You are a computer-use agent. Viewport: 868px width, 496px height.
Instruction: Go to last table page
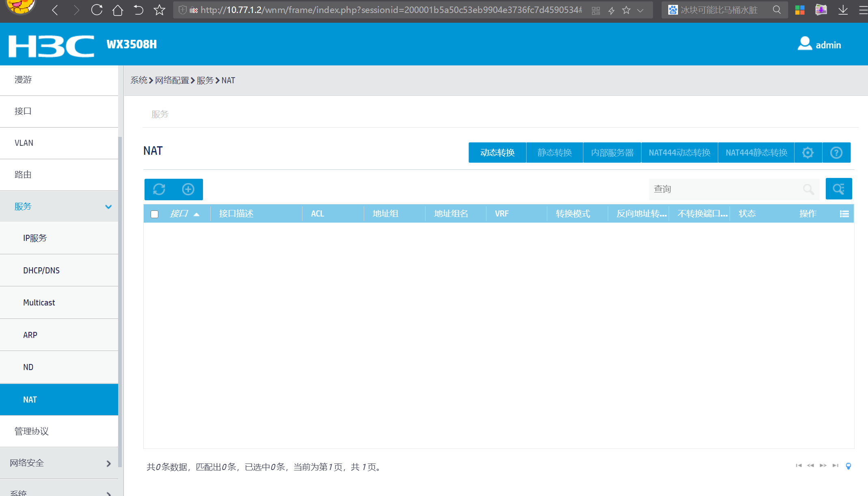pos(835,466)
